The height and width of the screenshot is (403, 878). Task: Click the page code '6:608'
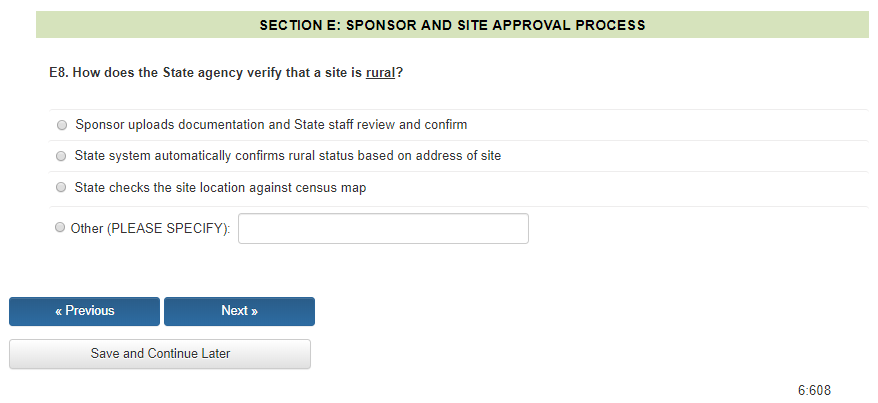[x=814, y=390]
